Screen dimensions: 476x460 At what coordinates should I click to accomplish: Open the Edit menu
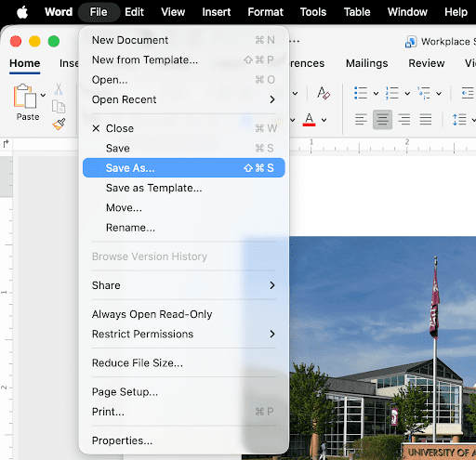pyautogui.click(x=134, y=12)
